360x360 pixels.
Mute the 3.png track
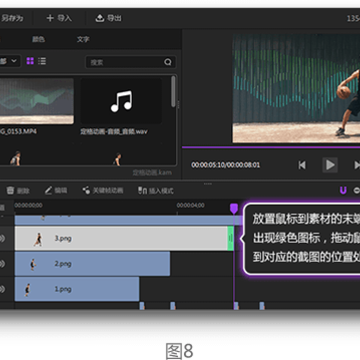point(3,239)
